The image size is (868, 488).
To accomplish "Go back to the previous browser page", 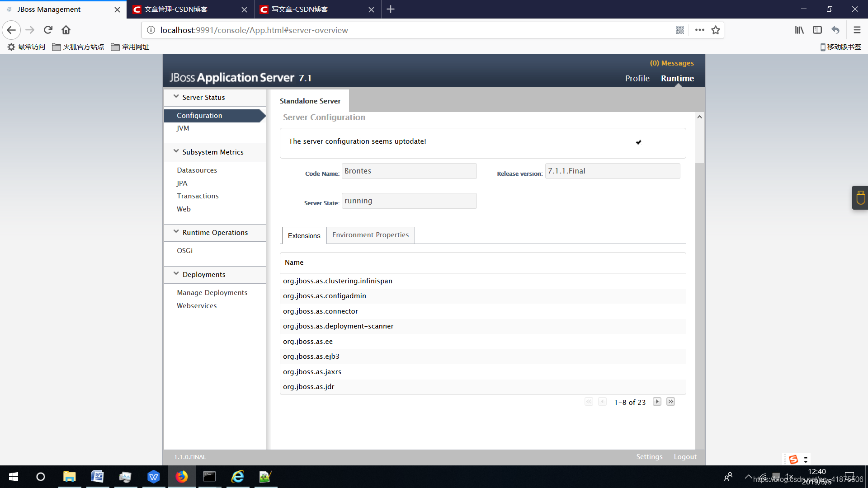I will (11, 30).
